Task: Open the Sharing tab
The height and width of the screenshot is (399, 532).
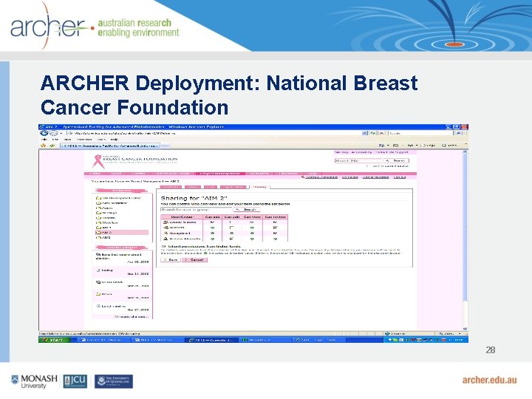Action: [x=259, y=187]
